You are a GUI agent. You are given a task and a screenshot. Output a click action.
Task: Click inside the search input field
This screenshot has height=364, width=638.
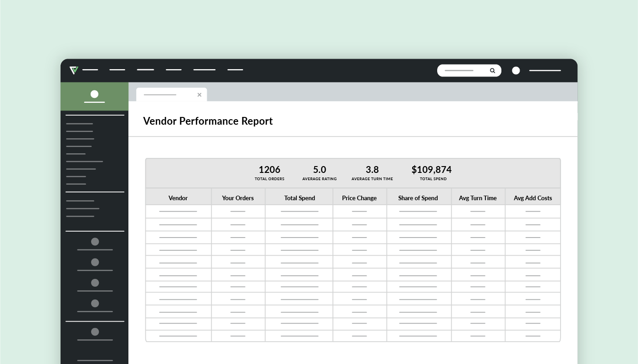click(x=460, y=71)
